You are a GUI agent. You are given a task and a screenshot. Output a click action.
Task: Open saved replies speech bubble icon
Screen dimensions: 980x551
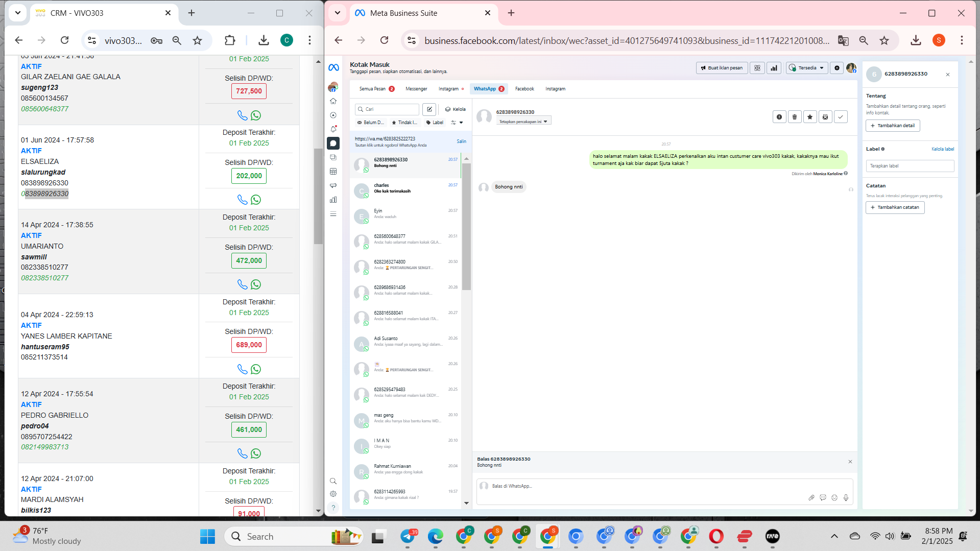click(x=823, y=497)
